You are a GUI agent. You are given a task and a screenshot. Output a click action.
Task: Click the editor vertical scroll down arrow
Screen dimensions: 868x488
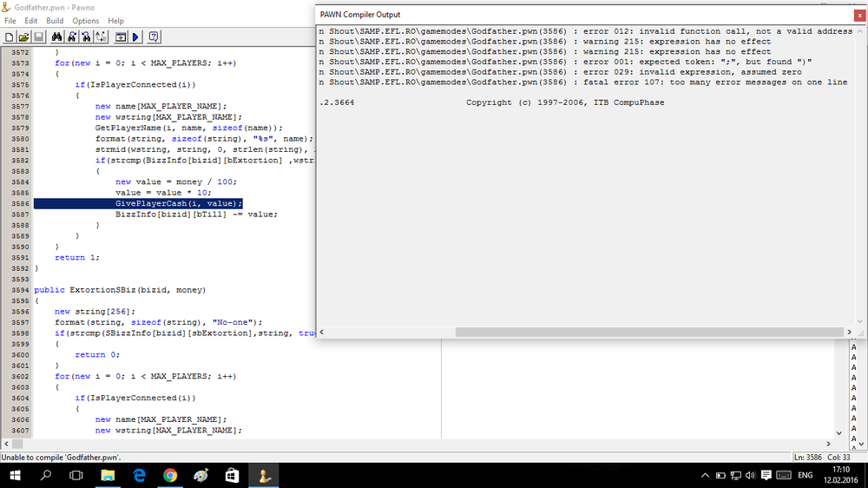(x=838, y=433)
